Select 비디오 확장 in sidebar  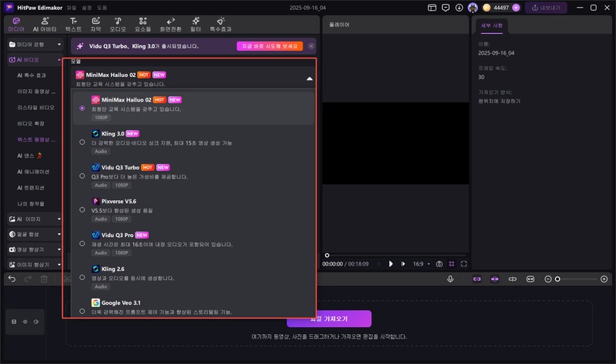coord(31,123)
